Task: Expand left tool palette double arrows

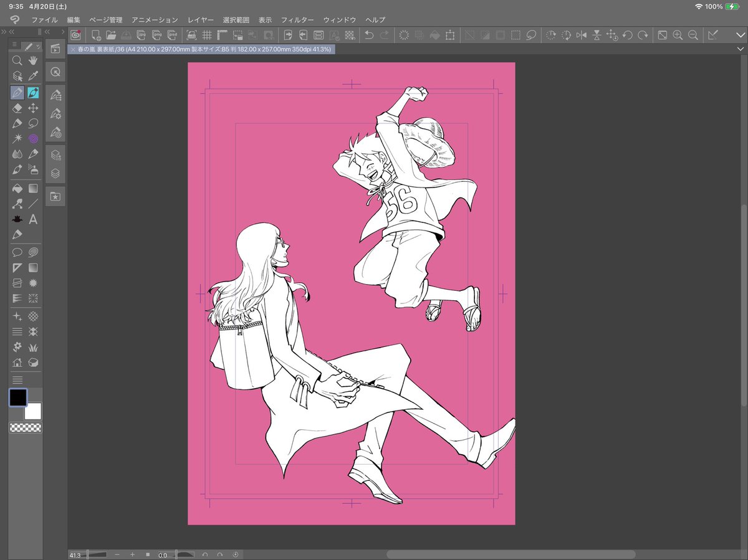Action: tap(4, 31)
